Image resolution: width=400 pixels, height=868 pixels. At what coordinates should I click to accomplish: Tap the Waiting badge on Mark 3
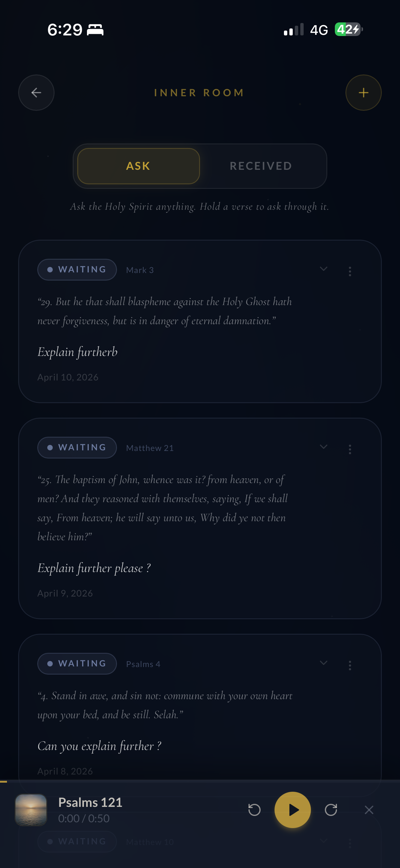[x=77, y=270]
